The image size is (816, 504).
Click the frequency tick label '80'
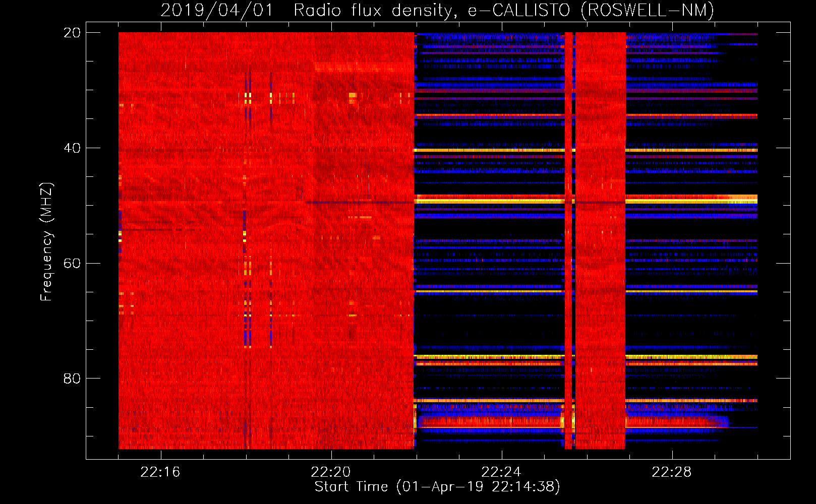[72, 379]
